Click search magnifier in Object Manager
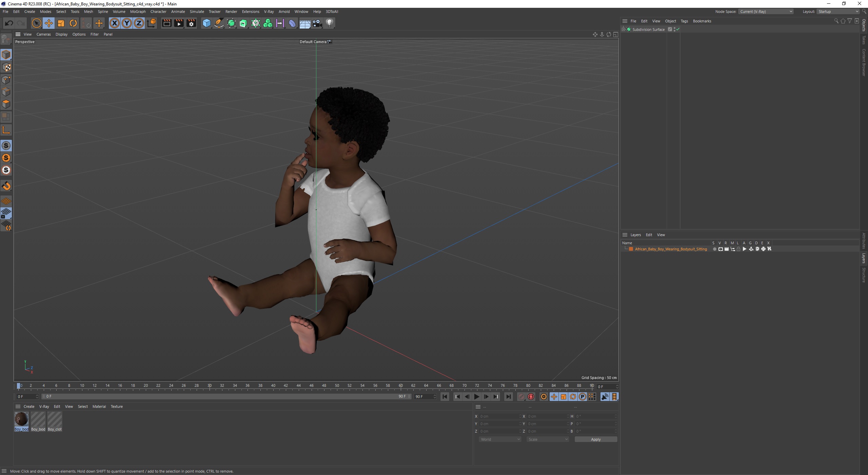 [x=836, y=21]
